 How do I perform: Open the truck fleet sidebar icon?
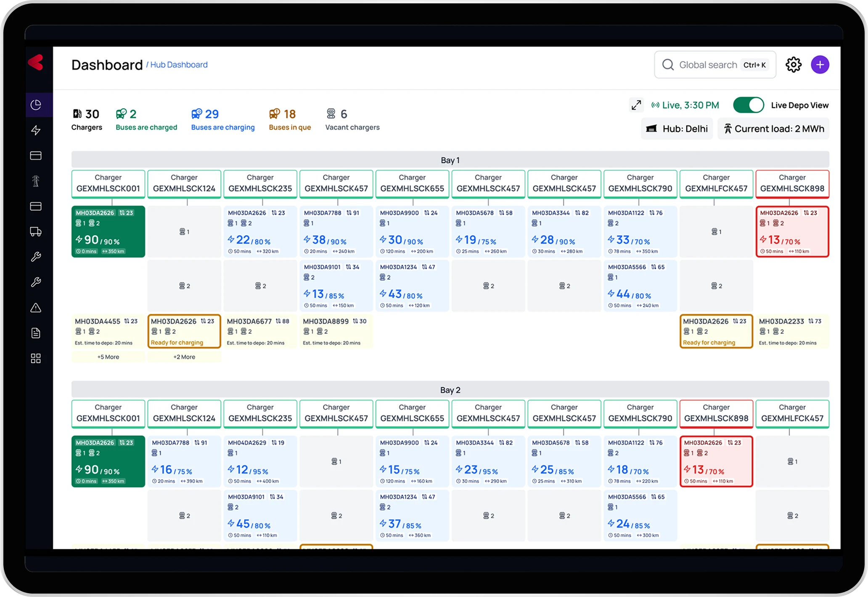[x=36, y=231]
